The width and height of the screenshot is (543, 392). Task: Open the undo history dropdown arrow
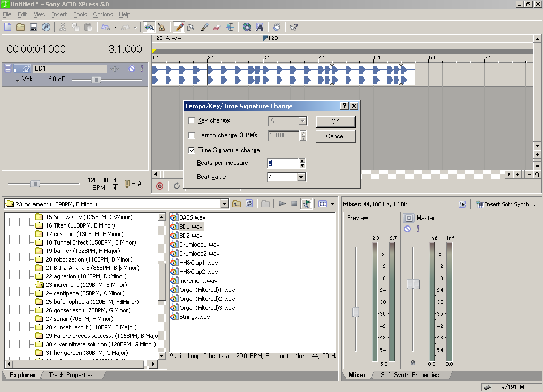point(115,27)
